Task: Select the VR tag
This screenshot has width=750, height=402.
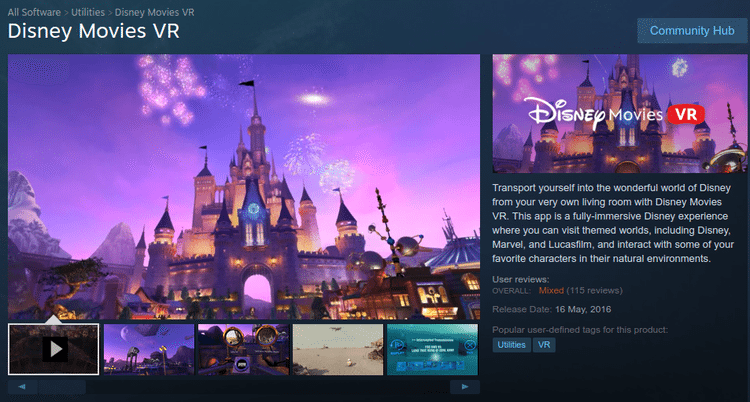Action: (544, 345)
